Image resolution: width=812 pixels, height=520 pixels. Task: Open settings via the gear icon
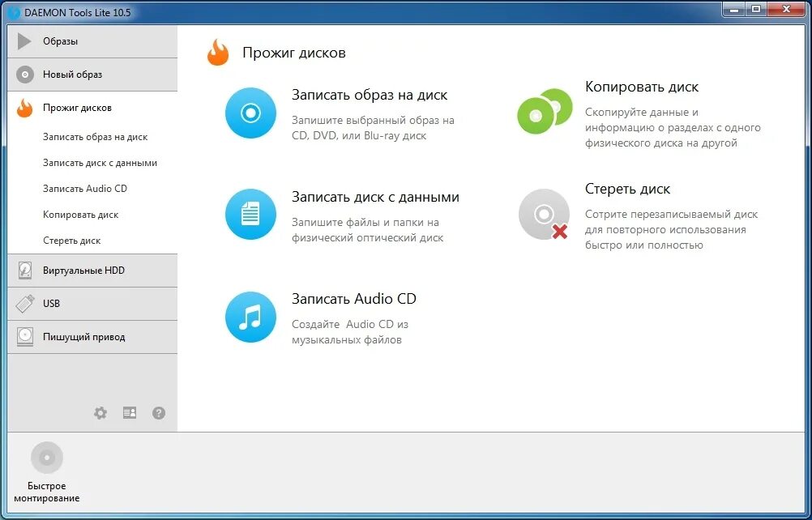(100, 413)
